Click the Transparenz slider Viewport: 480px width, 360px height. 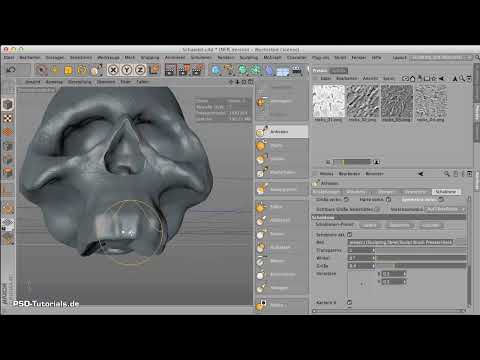[x=421, y=250]
